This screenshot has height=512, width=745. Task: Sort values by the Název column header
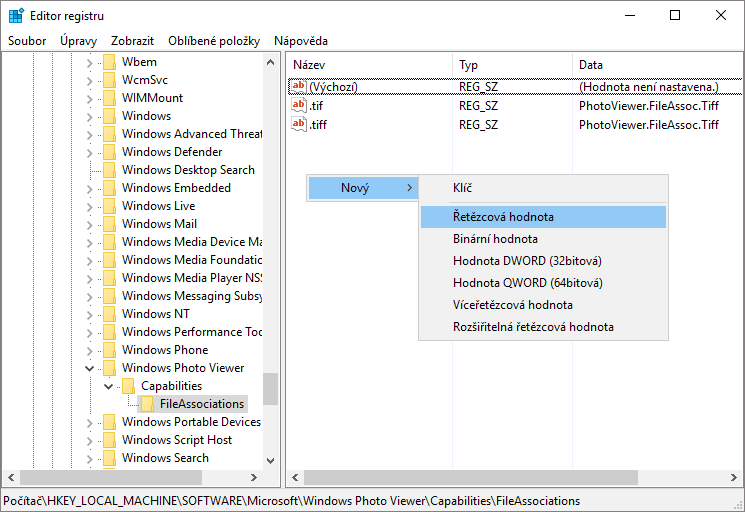pyautogui.click(x=367, y=65)
